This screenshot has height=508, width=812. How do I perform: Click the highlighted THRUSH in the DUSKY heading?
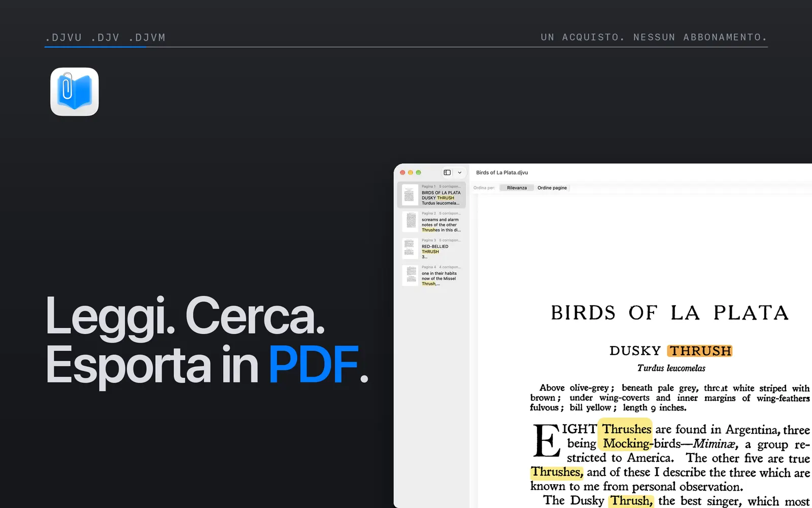pyautogui.click(x=700, y=351)
